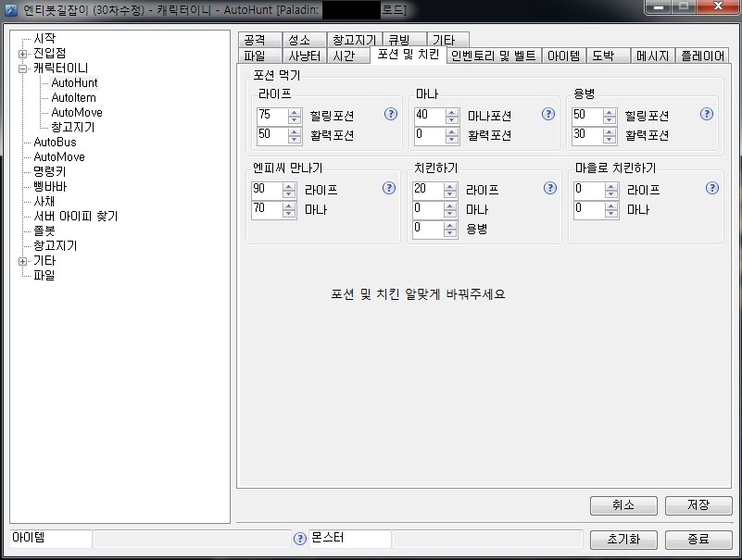The image size is (742, 560).
Task: Adjust 치킨하기 마나 spinner
Action: (x=434, y=209)
